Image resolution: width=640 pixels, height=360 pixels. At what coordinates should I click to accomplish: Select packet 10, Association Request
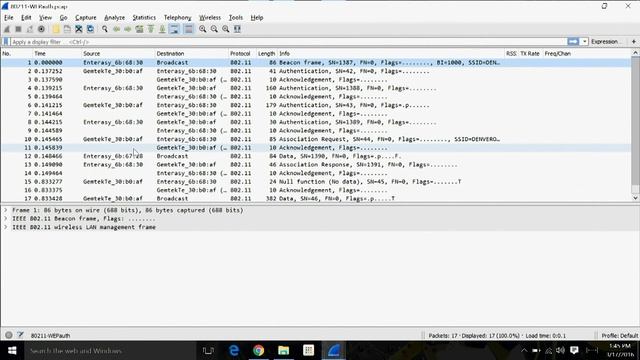tap(316, 139)
